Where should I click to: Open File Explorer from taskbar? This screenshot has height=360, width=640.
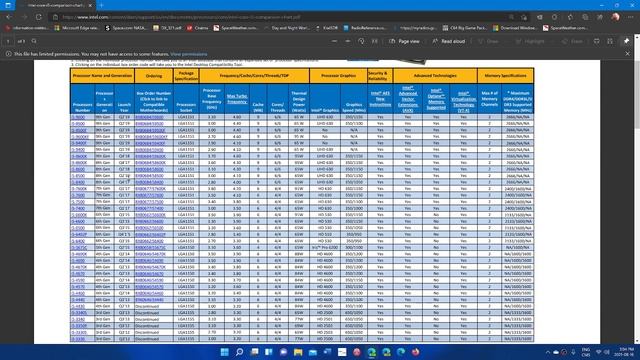(x=298, y=352)
